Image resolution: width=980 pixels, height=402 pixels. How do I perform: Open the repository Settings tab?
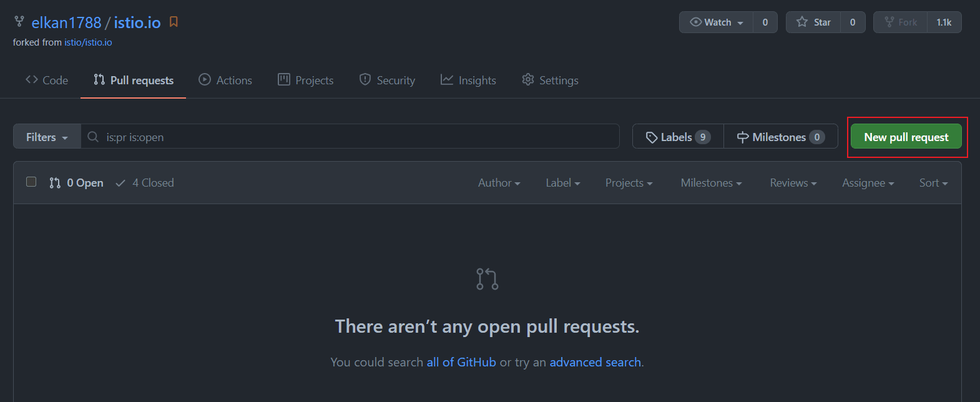click(550, 80)
